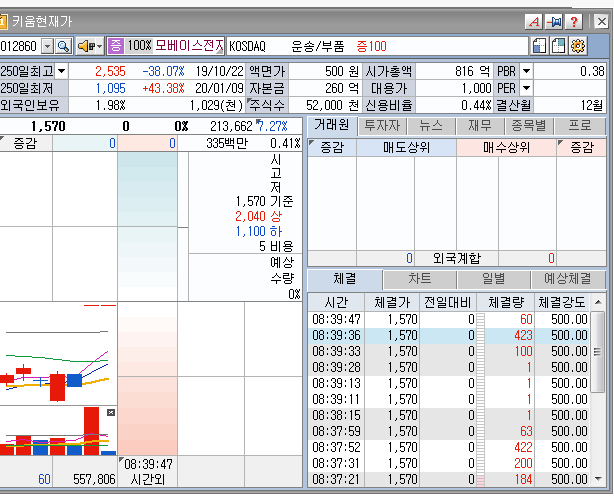Click the first screen layout icon

click(x=539, y=46)
